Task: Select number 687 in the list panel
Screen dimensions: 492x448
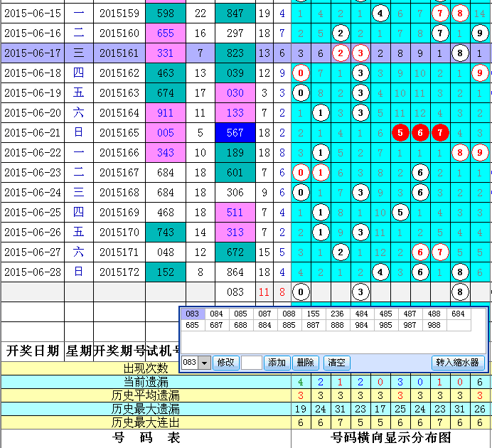Action: coord(217,326)
